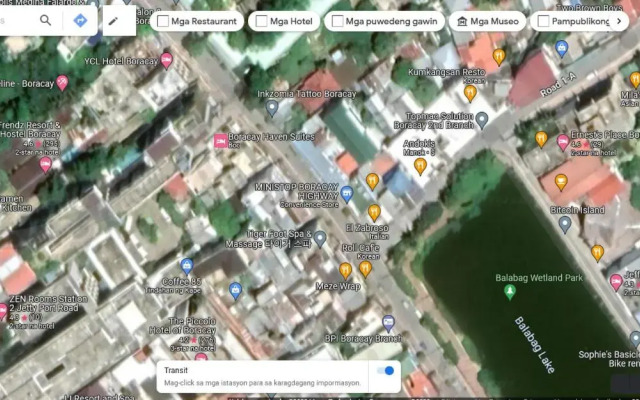Turn off the Transit toggle switch
Image resolution: width=640 pixels, height=400 pixels.
click(385, 371)
